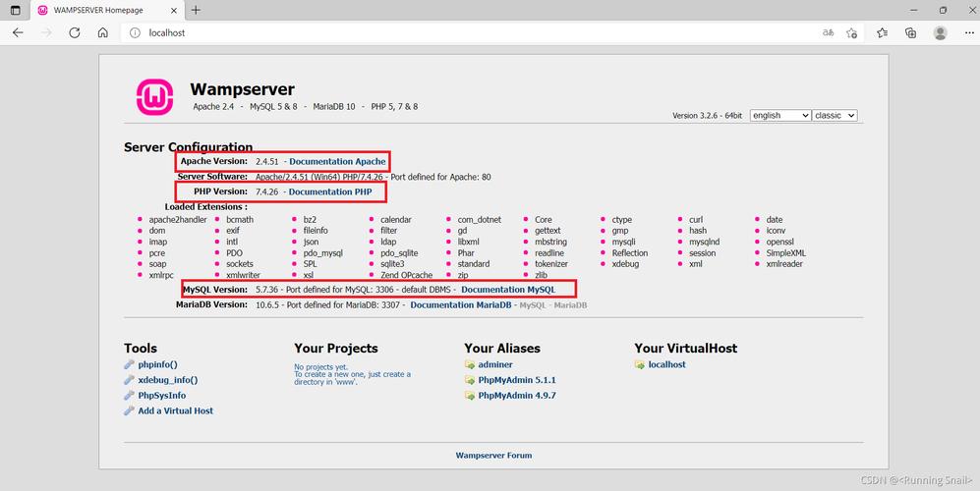Click the mysqli extension entry
980x491 pixels.
click(x=624, y=242)
